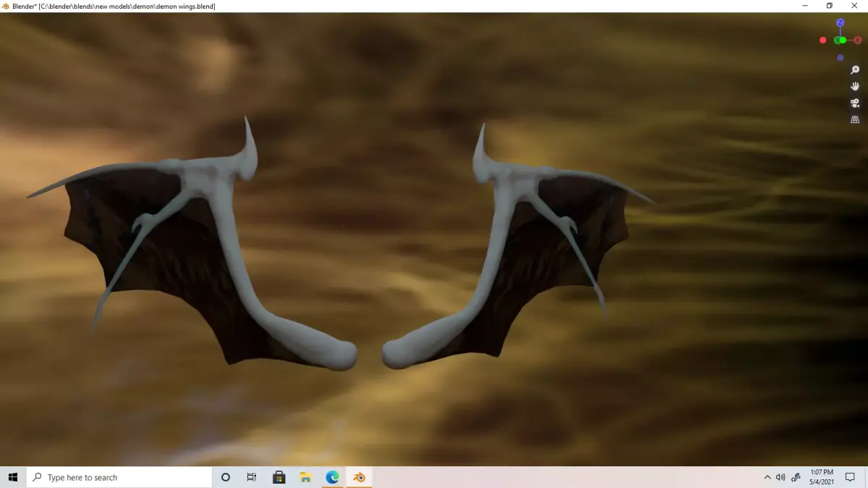The height and width of the screenshot is (488, 868).
Task: Show hidden tray icons with the chevron
Action: tap(767, 477)
